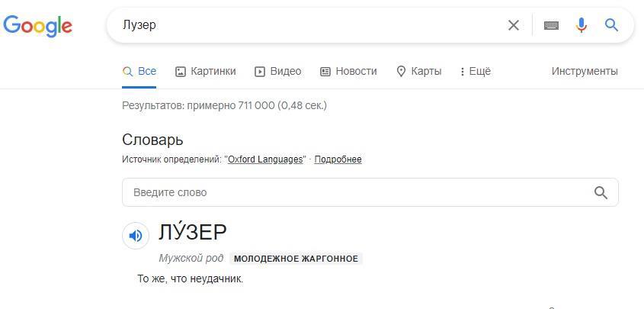
Task: Click the МОЛОДЕЖНОЕ ЖАРГОННОЕ label
Action: 296,259
